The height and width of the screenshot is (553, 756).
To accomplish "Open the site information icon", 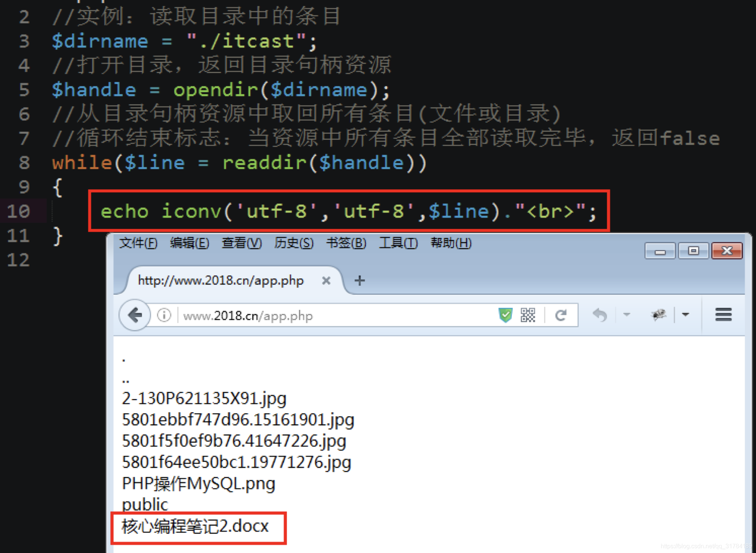I will (164, 315).
